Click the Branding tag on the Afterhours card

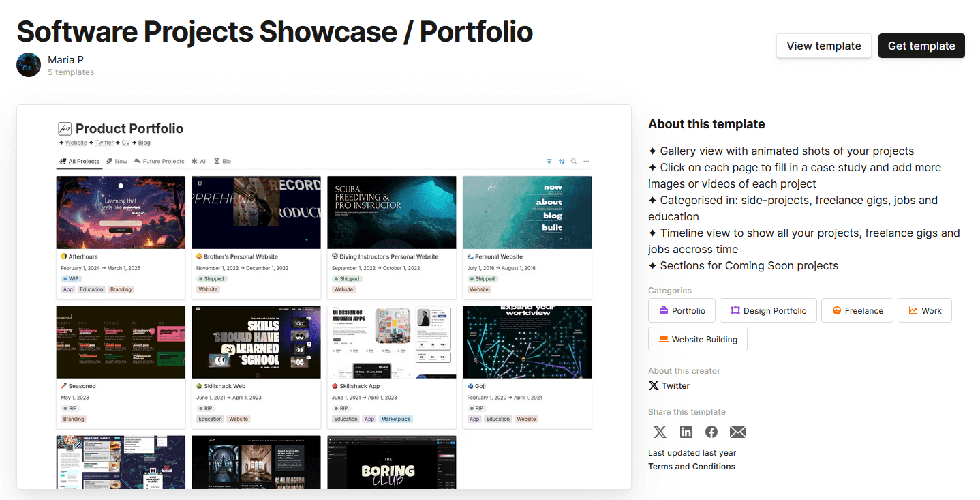(x=121, y=289)
